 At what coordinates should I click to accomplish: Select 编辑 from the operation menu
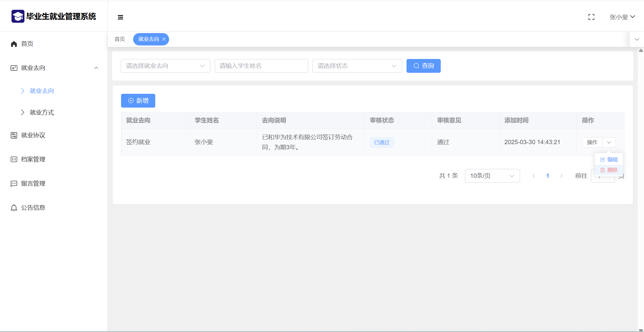pyautogui.click(x=609, y=160)
